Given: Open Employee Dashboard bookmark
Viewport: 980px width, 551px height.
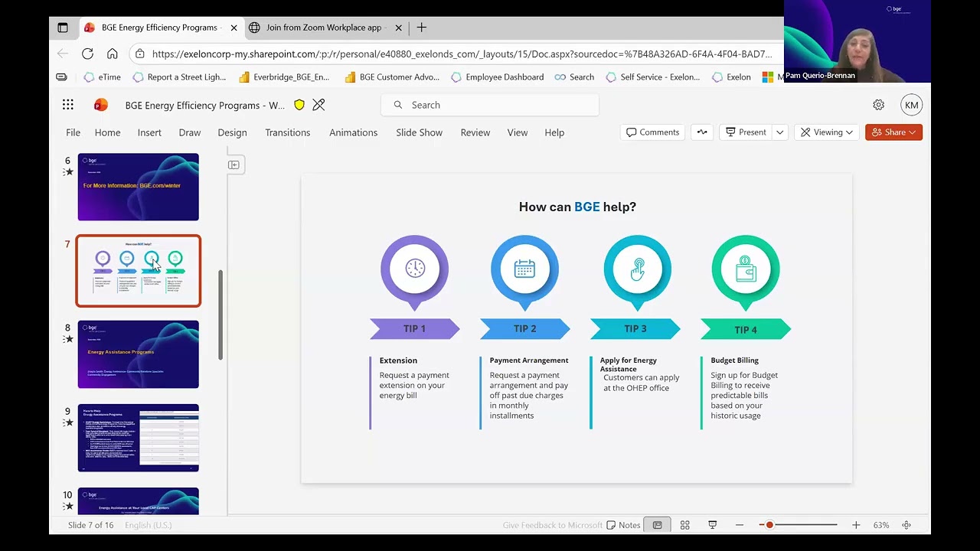Looking at the screenshot, I should coord(497,77).
